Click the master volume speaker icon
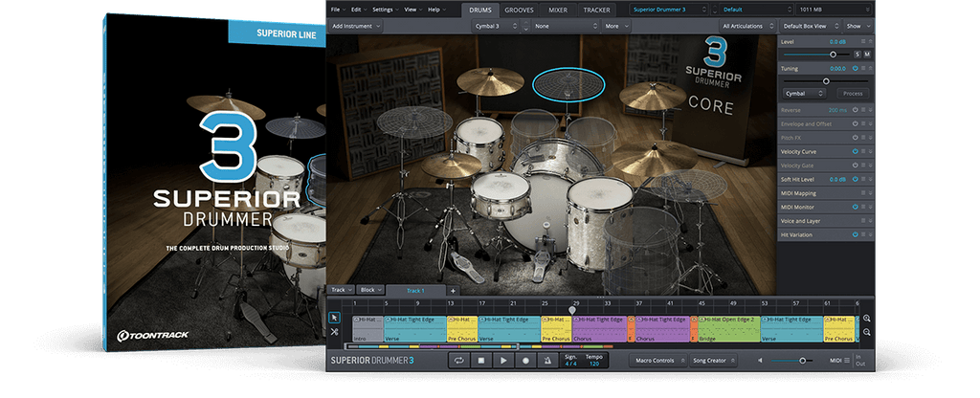Image resolution: width=980 pixels, height=398 pixels. [x=761, y=361]
